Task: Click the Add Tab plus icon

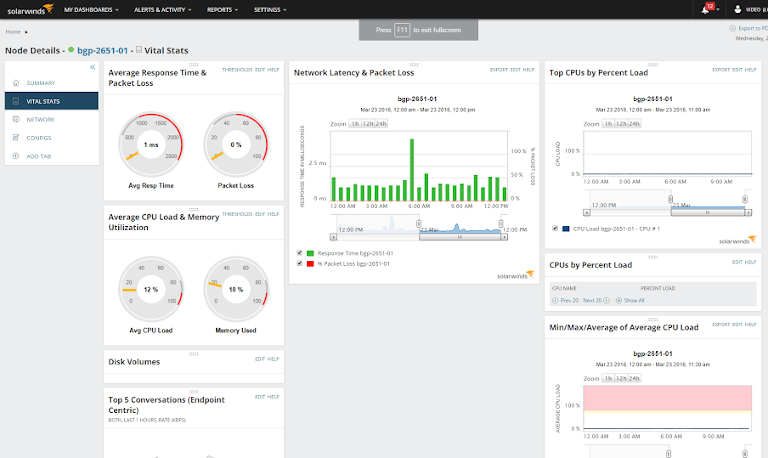Action: pos(15,156)
